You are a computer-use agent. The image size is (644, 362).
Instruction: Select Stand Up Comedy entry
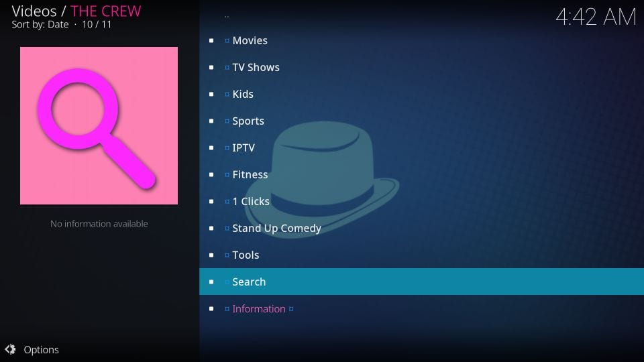click(x=421, y=228)
